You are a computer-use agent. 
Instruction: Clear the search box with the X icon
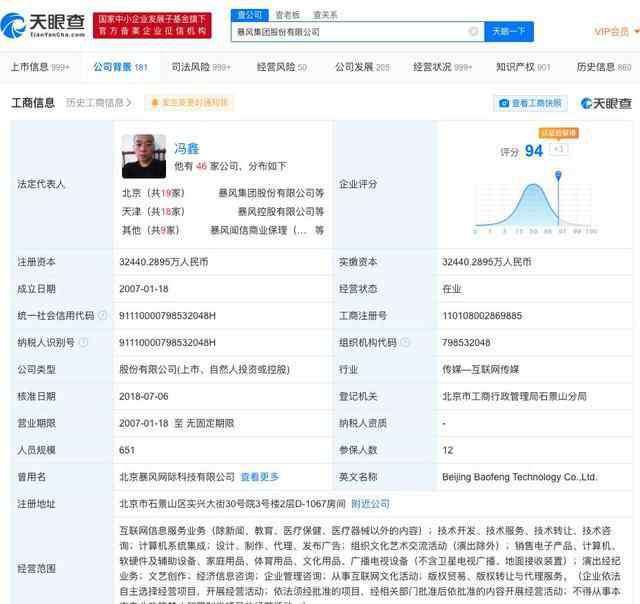click(473, 31)
